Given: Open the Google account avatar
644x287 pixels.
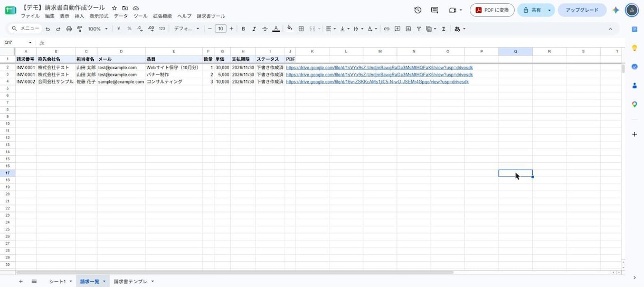Looking at the screenshot, I should click(x=632, y=10).
